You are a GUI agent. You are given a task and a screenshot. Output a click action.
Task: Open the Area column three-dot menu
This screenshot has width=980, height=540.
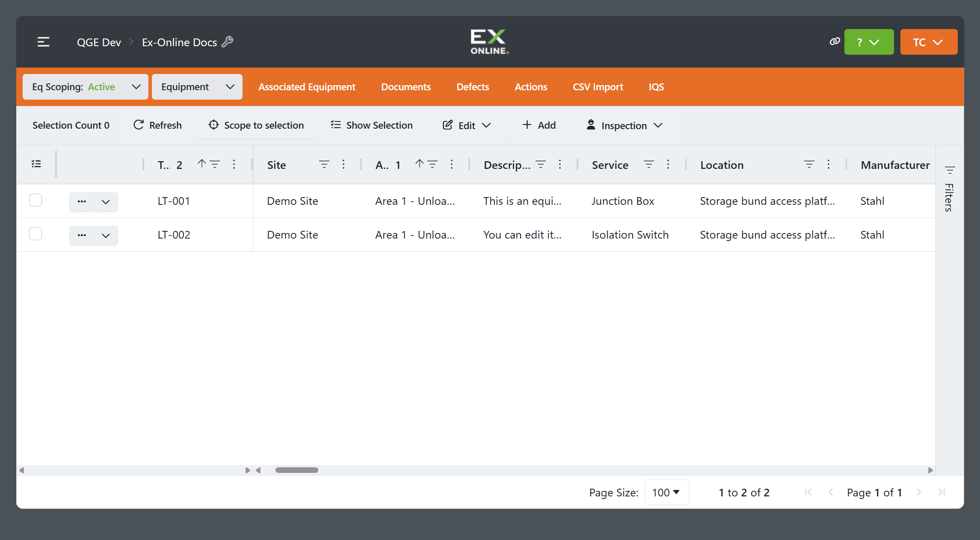[x=451, y=164]
